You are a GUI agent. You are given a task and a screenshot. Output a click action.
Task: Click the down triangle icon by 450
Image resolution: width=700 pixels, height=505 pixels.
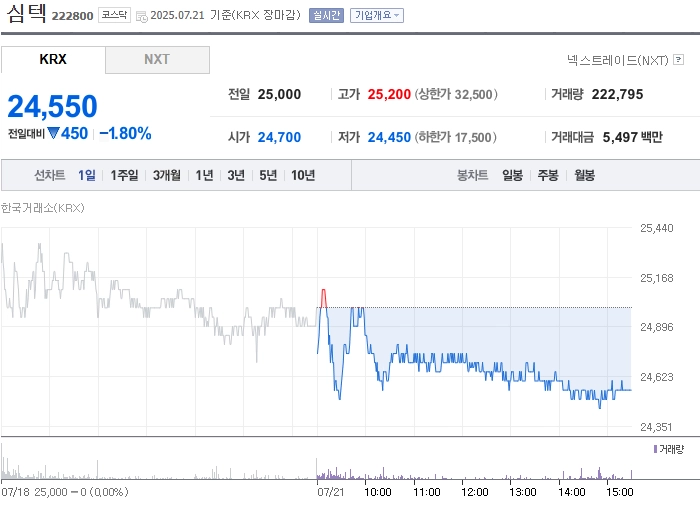pos(53,133)
